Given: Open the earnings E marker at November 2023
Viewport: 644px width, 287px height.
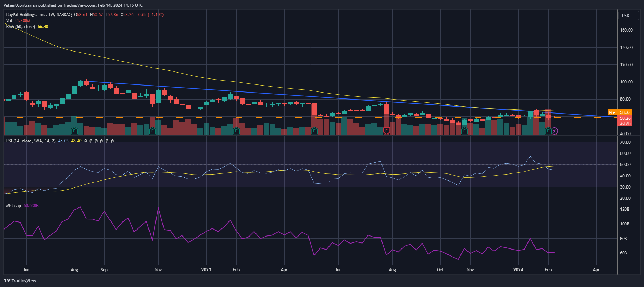Looking at the screenshot, I should click(464, 131).
